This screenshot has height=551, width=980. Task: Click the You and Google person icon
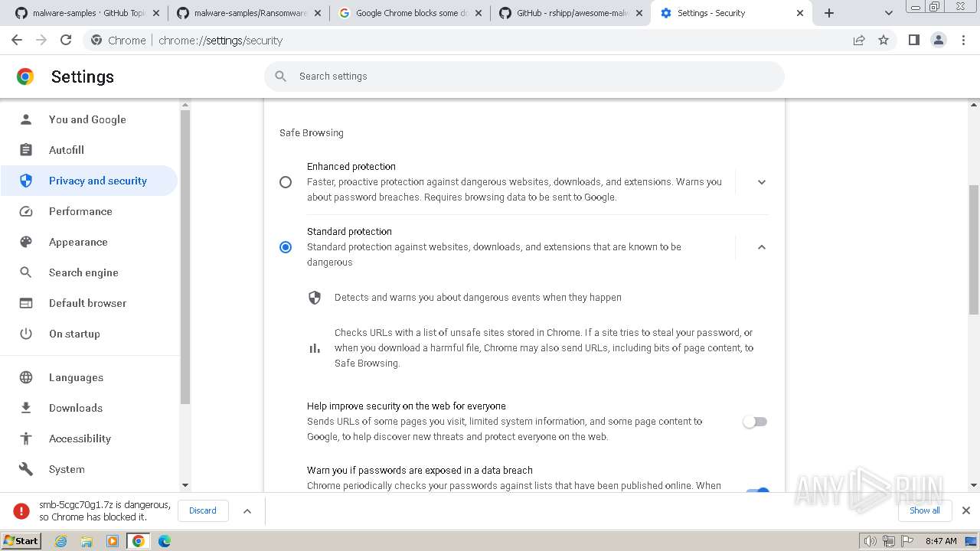click(x=26, y=119)
